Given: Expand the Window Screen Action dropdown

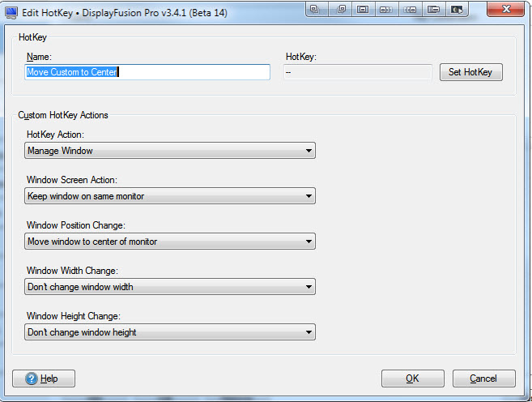Looking at the screenshot, I should click(x=170, y=196).
